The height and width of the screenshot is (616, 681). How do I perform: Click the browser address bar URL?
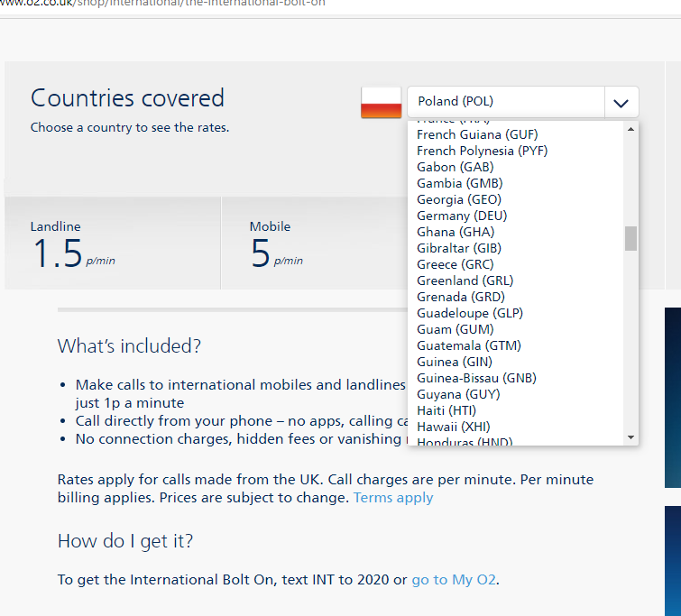[x=162, y=4]
